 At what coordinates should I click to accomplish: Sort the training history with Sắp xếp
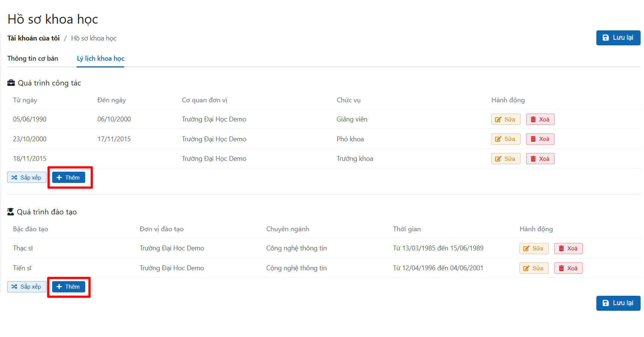click(x=27, y=287)
